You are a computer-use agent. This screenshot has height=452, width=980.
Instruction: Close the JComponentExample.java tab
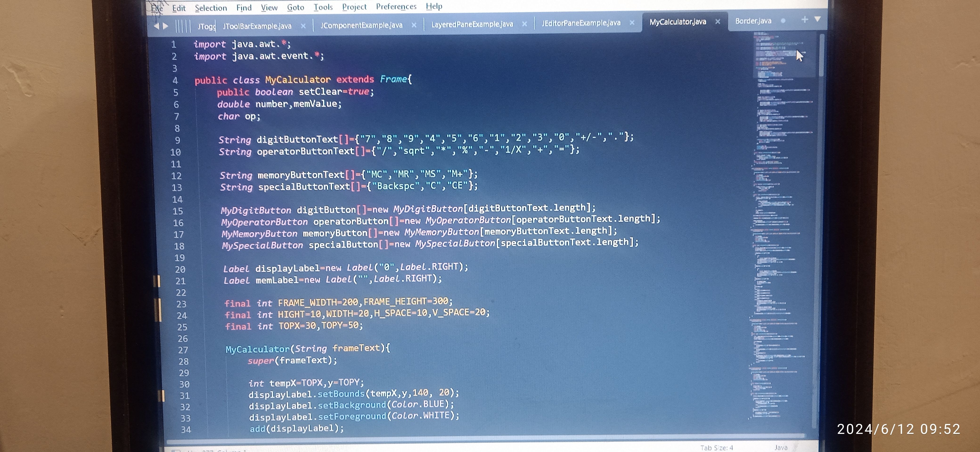[x=414, y=25]
